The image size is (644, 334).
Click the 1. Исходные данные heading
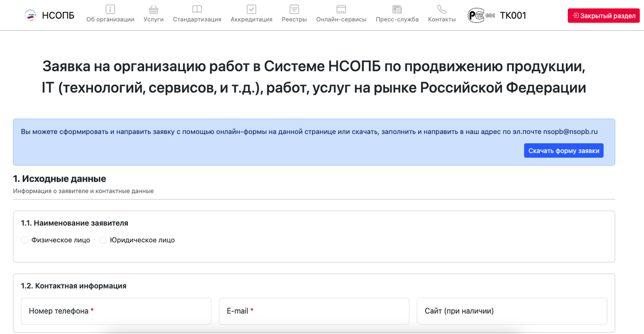pos(60,179)
